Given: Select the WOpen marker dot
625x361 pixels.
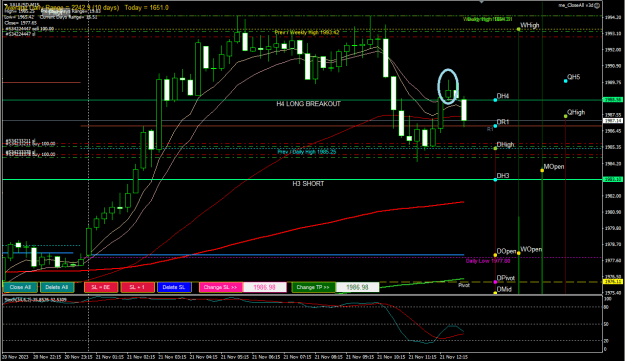Looking at the screenshot, I should tap(519, 253).
